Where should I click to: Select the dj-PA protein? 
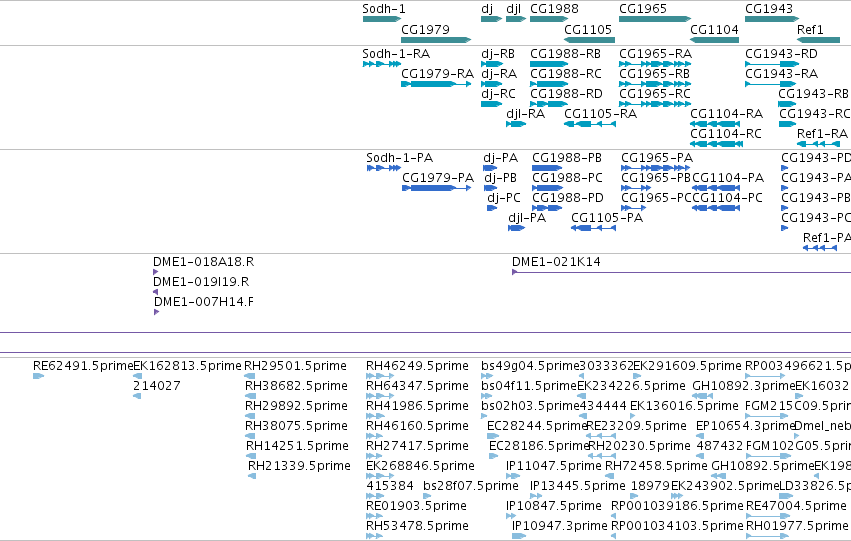(500, 158)
